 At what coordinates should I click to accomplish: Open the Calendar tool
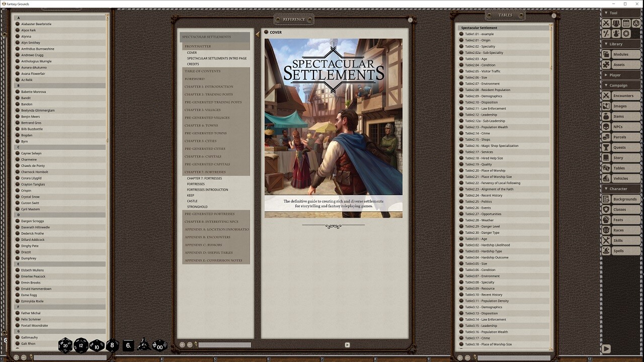626,23
